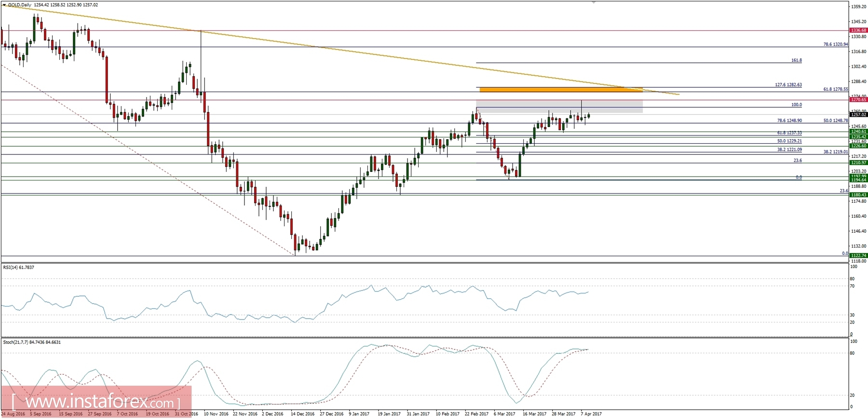
Task: Click the 14 Dec 2016 date label
Action: 302,414
